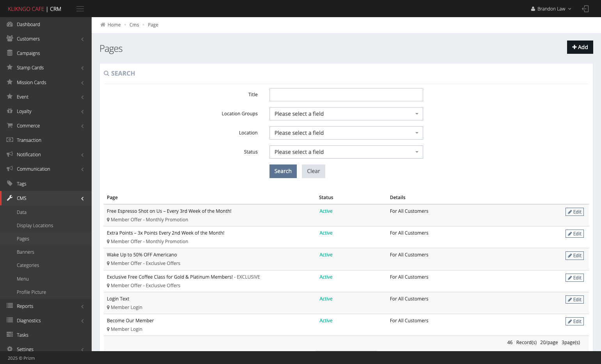Image resolution: width=601 pixels, height=364 pixels.
Task: Focus the Title search input field
Action: (346, 95)
